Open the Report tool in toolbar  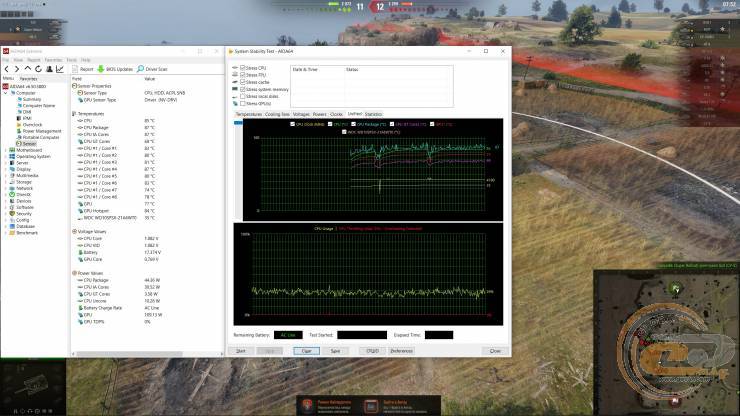point(87,69)
